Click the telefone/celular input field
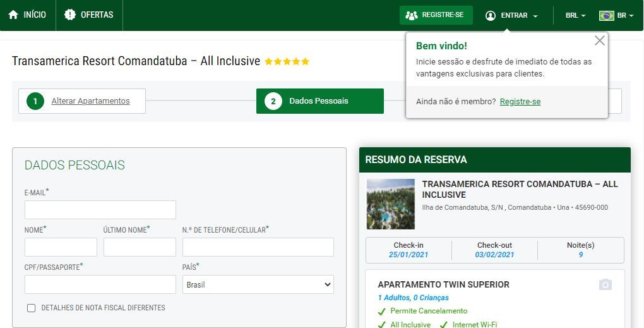 click(x=258, y=247)
